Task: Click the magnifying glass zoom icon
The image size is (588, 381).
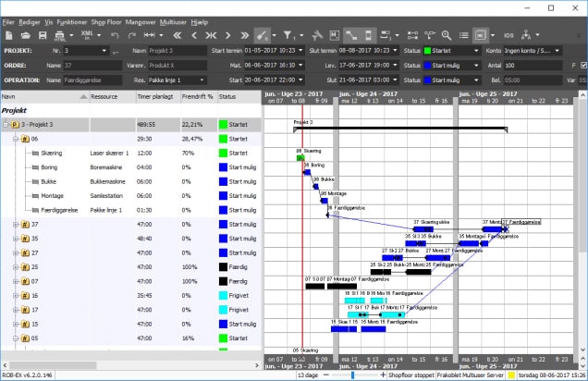Action: [447, 35]
